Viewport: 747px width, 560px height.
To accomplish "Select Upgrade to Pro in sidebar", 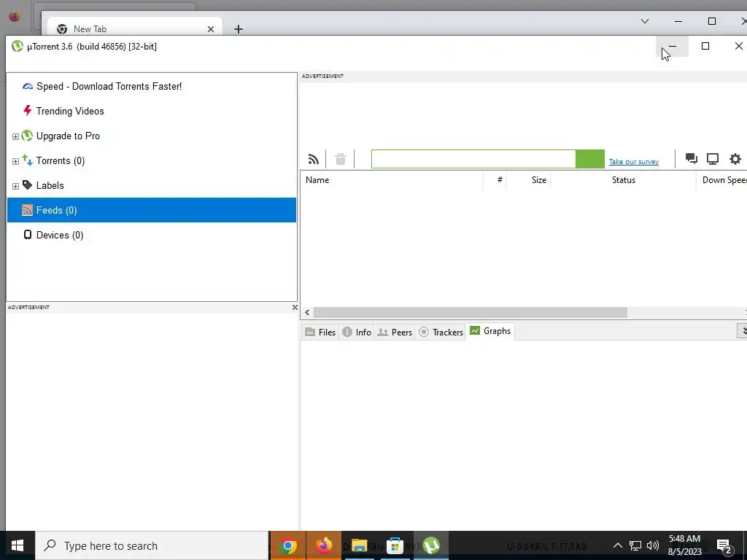I will click(x=152, y=136).
